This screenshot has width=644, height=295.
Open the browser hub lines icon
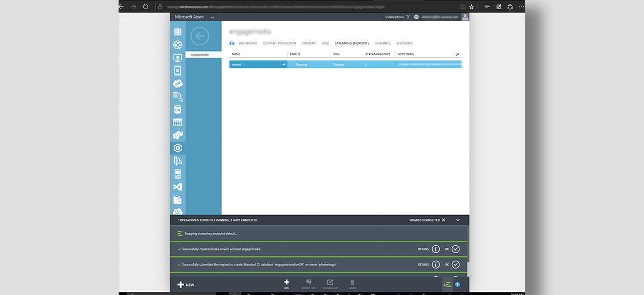(x=487, y=6)
